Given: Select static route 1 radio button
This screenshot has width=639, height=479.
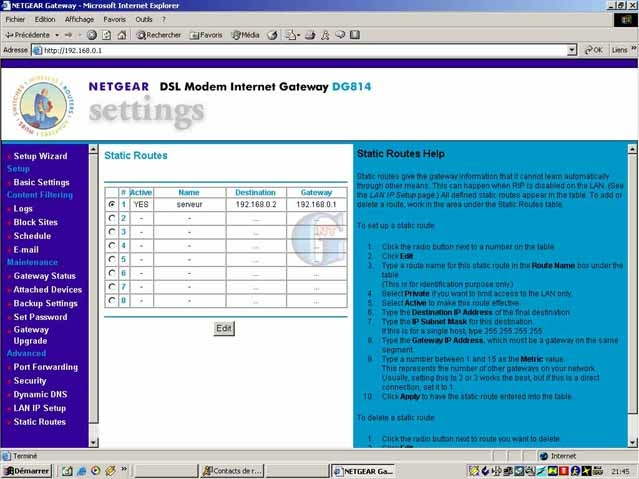Looking at the screenshot, I should 112,204.
